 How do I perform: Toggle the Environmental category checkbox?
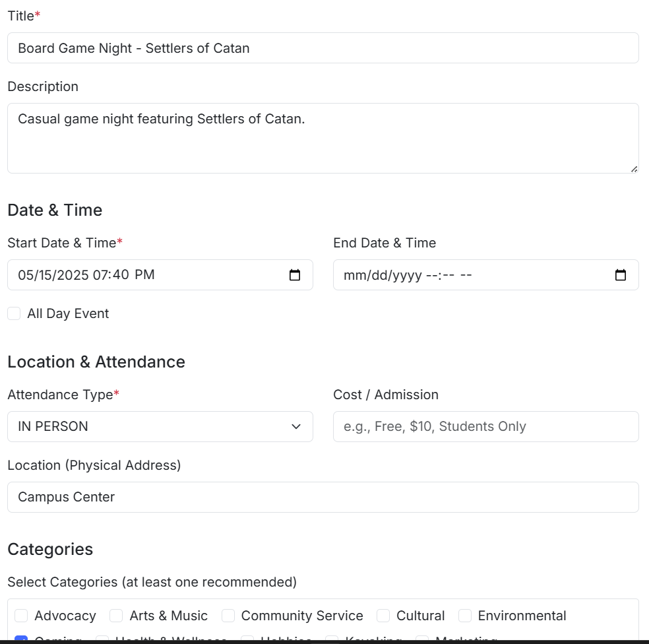tap(465, 616)
